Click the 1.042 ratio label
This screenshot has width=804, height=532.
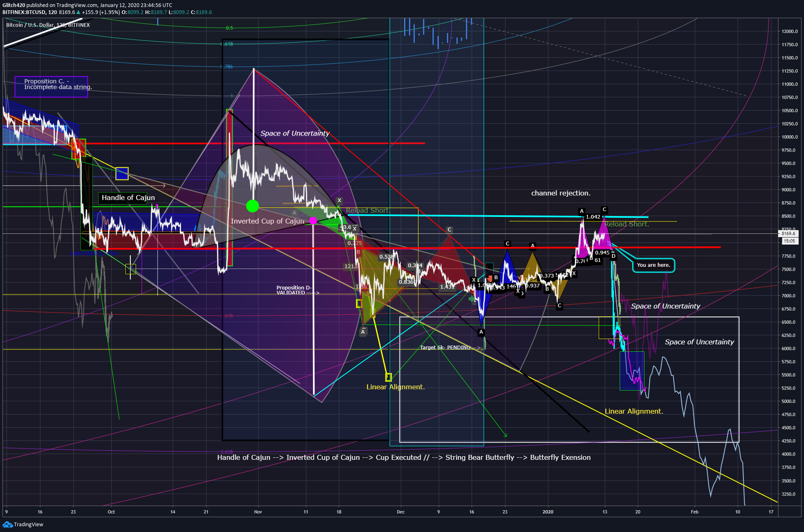[x=593, y=217]
